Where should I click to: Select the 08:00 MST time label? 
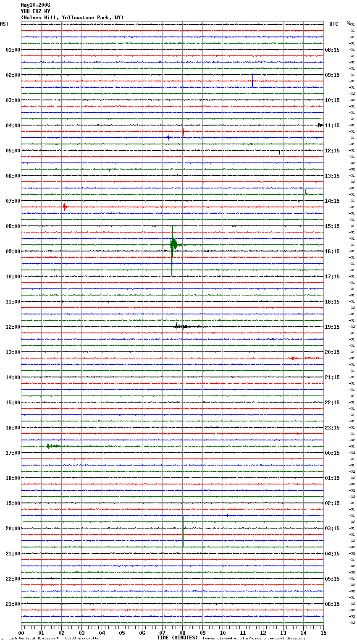[x=13, y=226]
